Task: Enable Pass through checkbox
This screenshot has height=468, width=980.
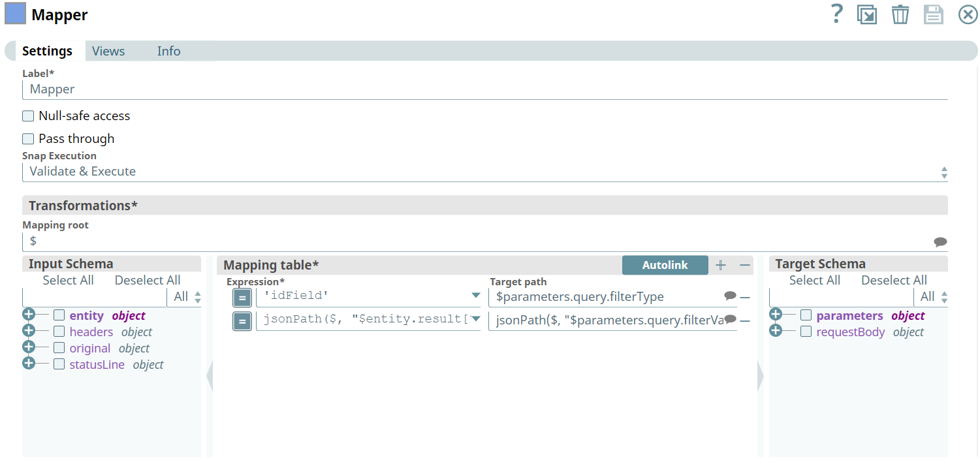Action: pos(28,139)
